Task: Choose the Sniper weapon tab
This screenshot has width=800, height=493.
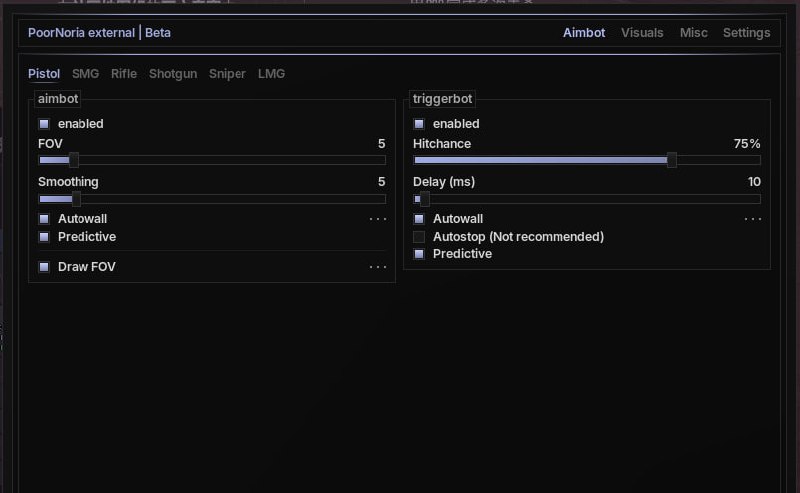Action: 227,74
